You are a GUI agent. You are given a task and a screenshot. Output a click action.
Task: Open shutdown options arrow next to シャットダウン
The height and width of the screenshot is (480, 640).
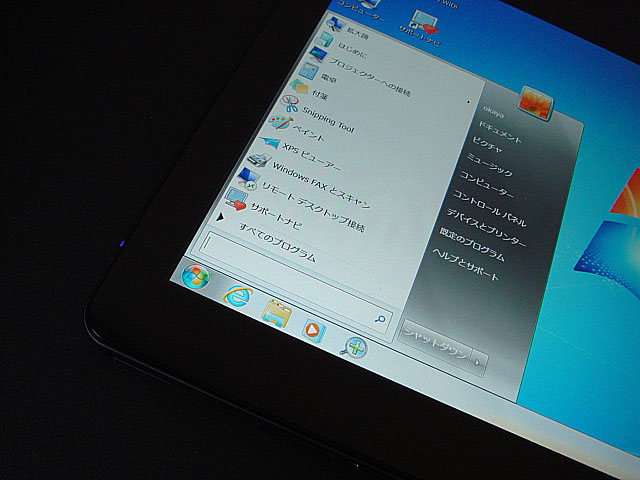click(x=478, y=362)
